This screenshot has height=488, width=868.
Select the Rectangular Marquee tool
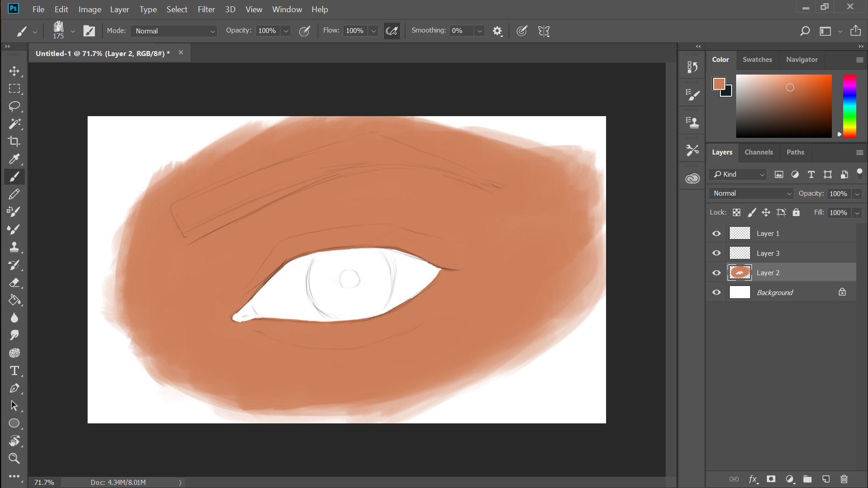[14, 89]
